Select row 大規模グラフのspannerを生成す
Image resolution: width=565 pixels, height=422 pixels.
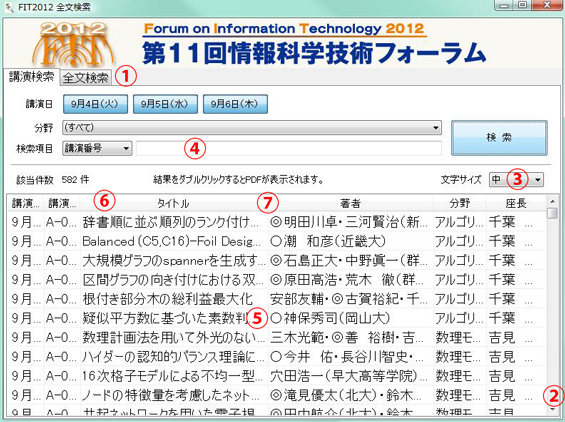277,261
